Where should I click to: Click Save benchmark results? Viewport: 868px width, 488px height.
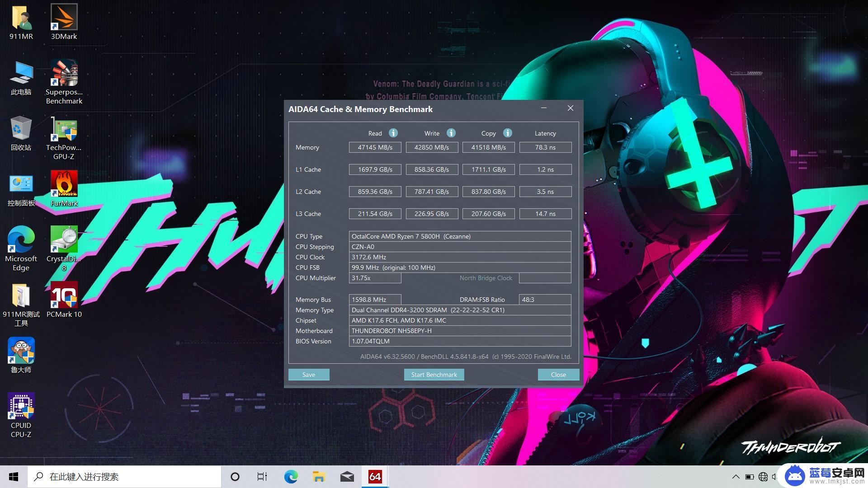click(x=309, y=374)
